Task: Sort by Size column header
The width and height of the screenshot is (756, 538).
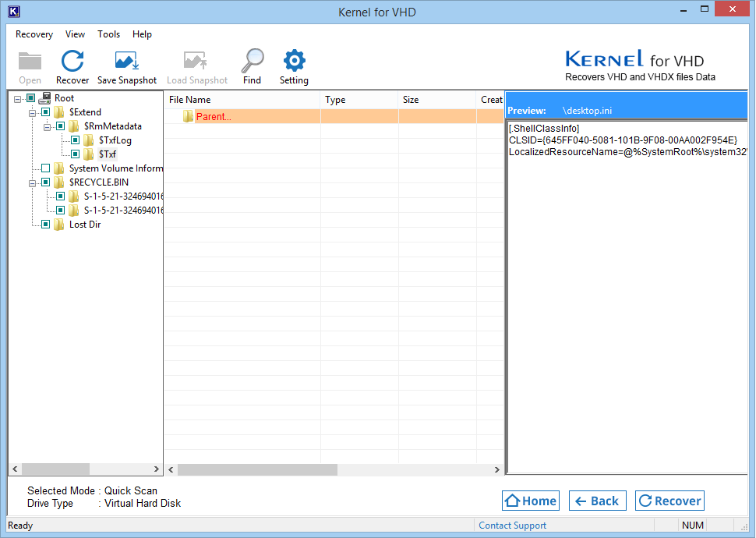Action: pyautogui.click(x=437, y=100)
